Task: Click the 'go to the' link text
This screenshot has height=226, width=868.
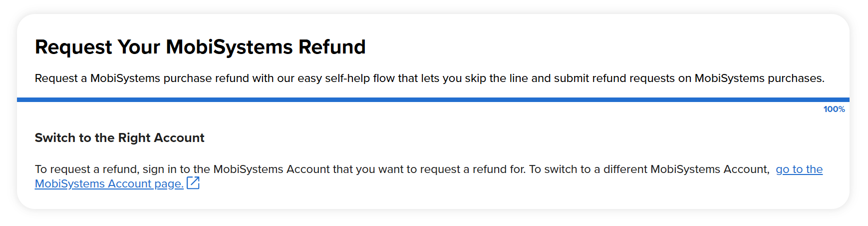Action: coord(799,169)
